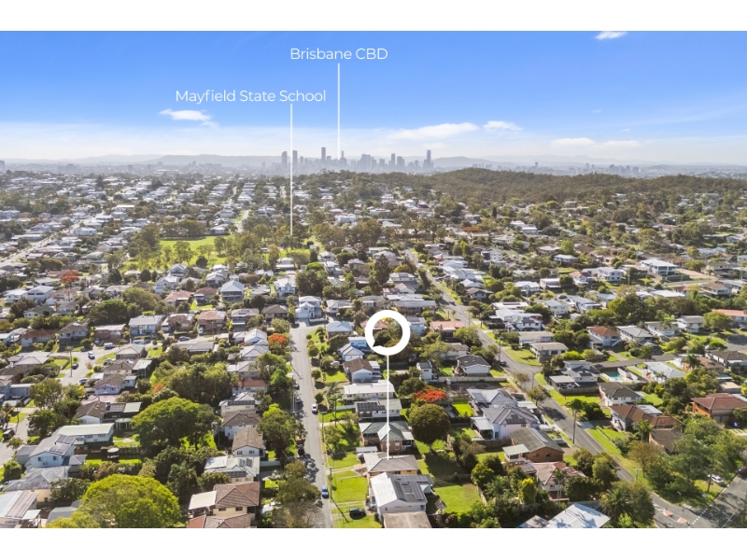Click the blue backyard swimming pool
The image size is (747, 560).
coord(614,376)
